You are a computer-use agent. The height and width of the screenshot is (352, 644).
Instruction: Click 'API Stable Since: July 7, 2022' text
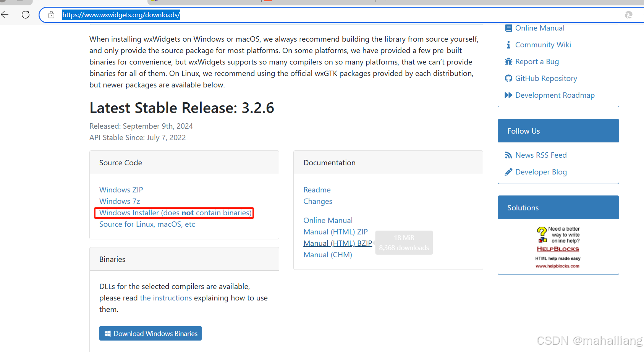click(x=138, y=137)
